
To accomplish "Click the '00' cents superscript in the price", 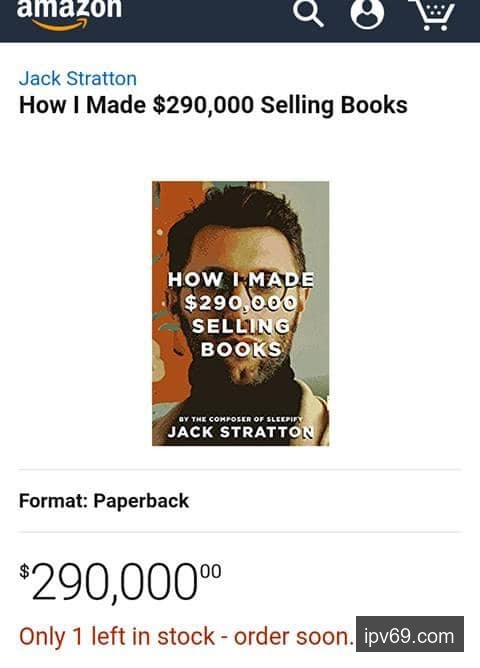I will point(211,571).
